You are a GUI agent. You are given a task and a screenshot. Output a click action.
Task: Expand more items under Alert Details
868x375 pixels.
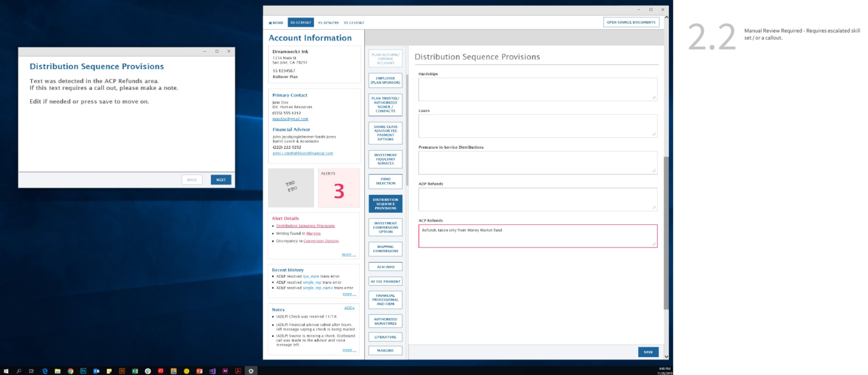[348, 255]
